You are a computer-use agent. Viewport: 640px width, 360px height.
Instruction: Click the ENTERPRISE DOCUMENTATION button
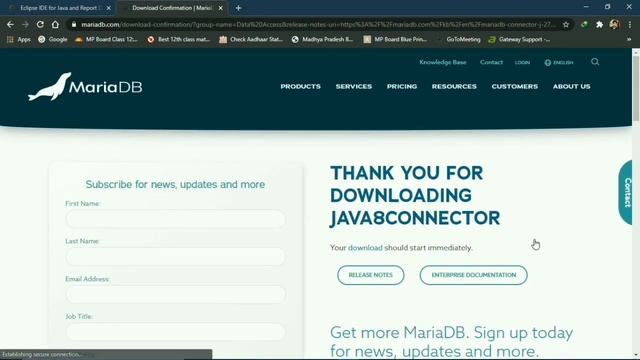tap(473, 275)
